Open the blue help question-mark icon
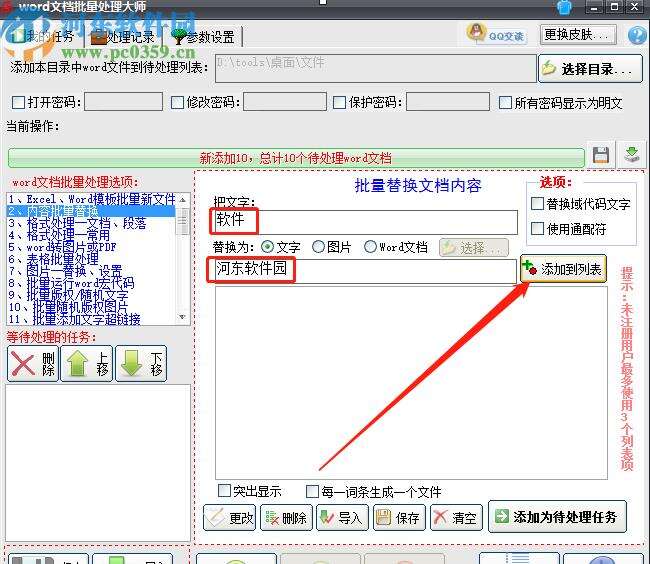The width and height of the screenshot is (650, 564). (638, 35)
